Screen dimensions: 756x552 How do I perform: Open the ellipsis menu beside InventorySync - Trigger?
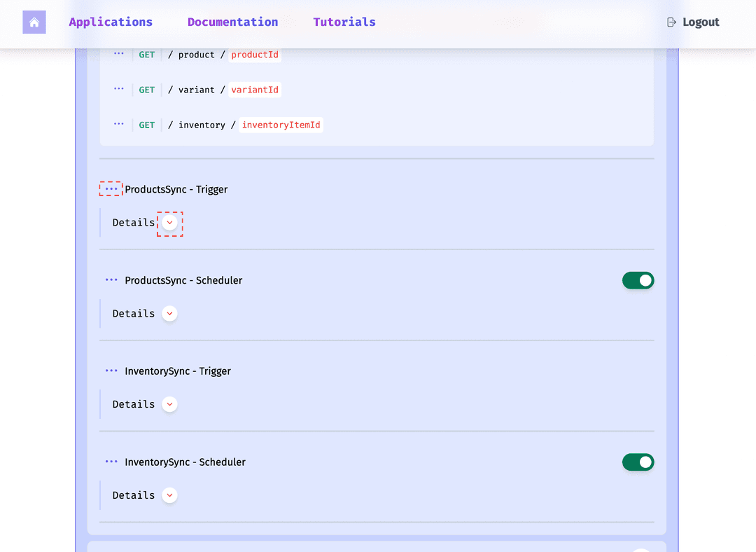pos(111,371)
